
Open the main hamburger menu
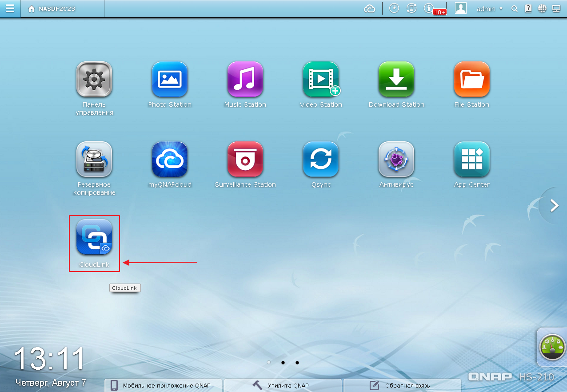click(10, 8)
